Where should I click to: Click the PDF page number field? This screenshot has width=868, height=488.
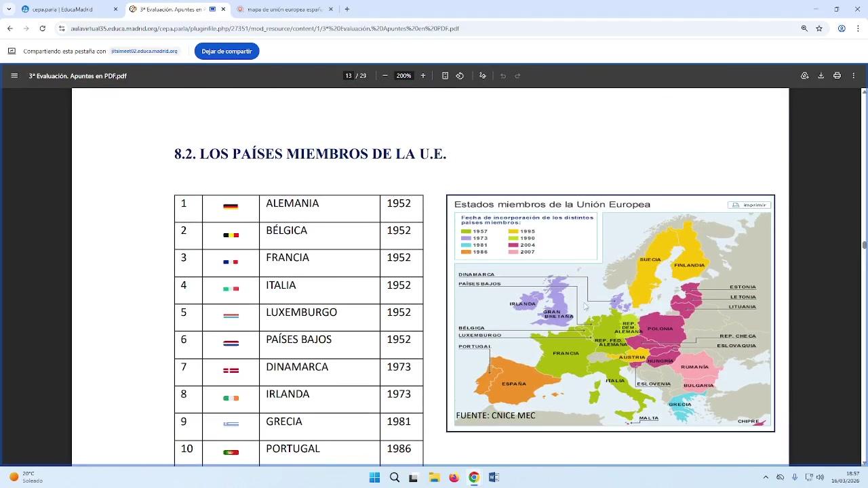coord(349,76)
